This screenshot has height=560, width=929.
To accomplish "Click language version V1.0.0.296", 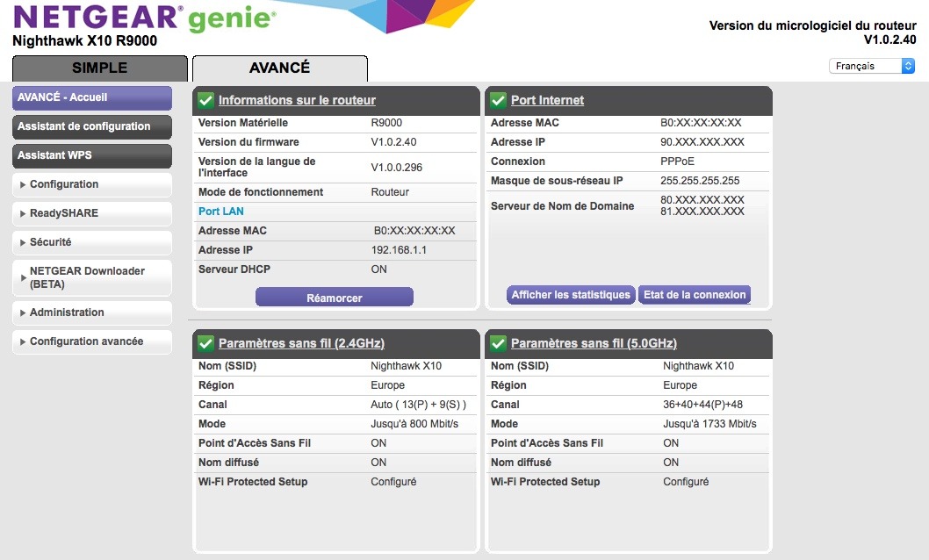I will (x=397, y=168).
